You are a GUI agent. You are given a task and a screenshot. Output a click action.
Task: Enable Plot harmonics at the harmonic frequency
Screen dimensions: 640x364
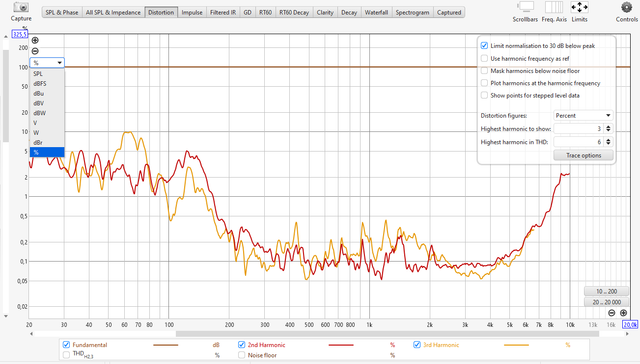484,83
